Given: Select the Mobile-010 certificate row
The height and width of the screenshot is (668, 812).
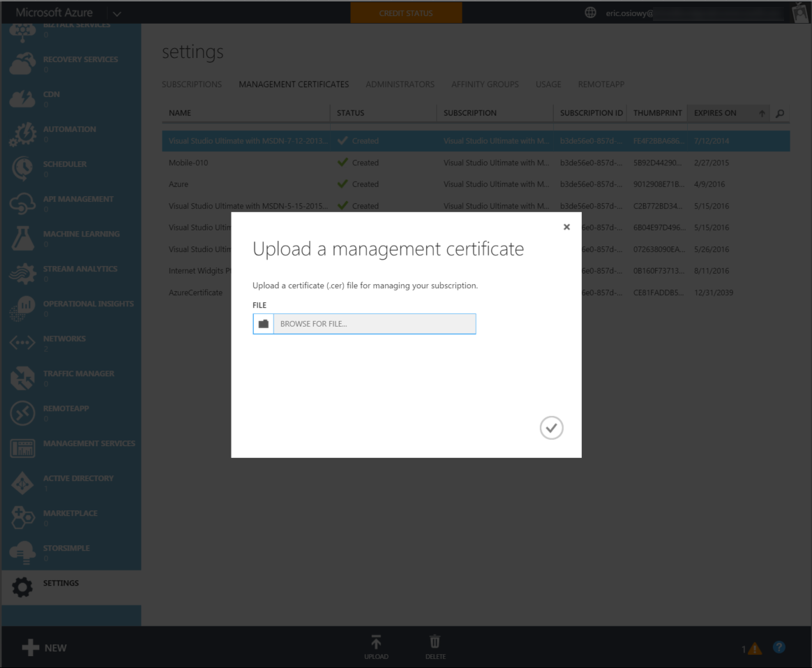Looking at the screenshot, I should [x=476, y=163].
